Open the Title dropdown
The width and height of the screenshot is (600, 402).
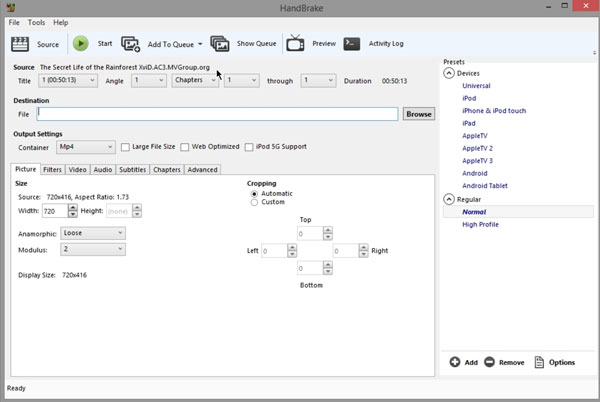pos(68,80)
